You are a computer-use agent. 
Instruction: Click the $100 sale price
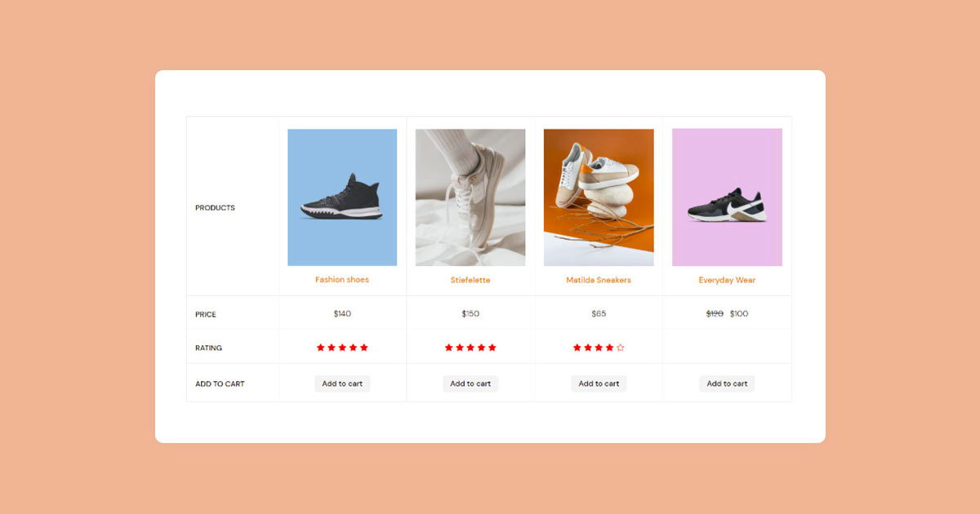[739, 314]
